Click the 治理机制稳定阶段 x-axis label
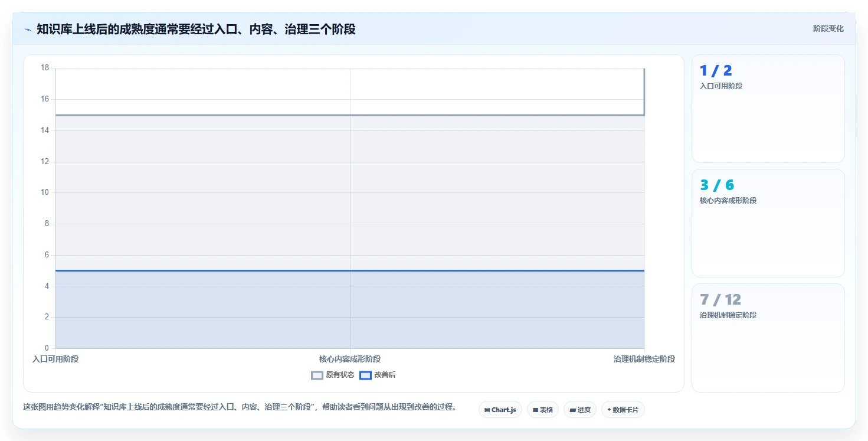868x441 pixels. (644, 359)
